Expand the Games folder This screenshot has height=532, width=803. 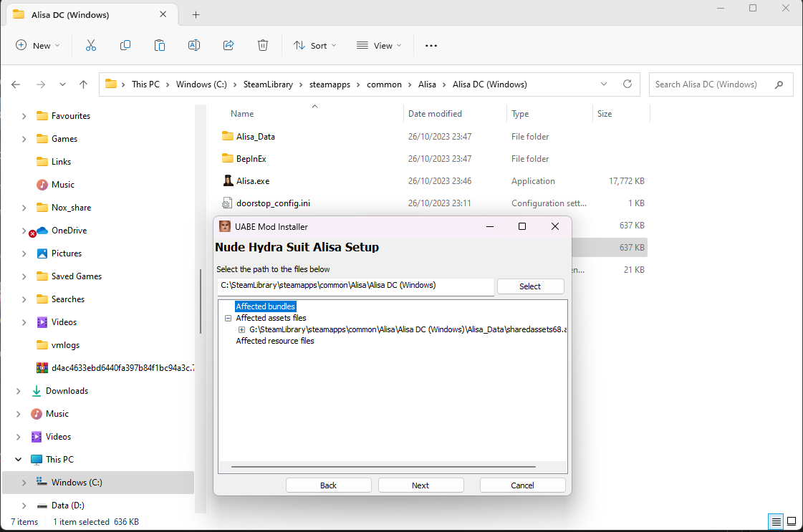point(24,139)
